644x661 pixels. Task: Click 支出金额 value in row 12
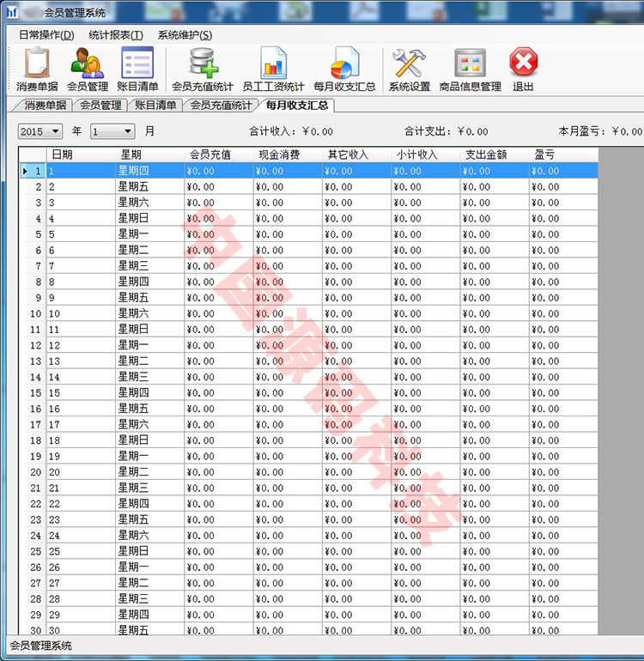(x=495, y=345)
